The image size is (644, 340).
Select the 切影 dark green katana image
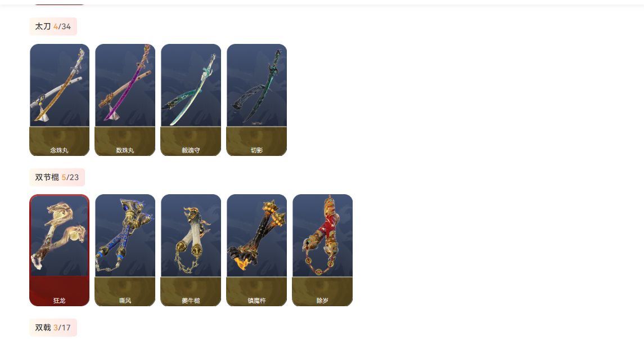tap(256, 85)
